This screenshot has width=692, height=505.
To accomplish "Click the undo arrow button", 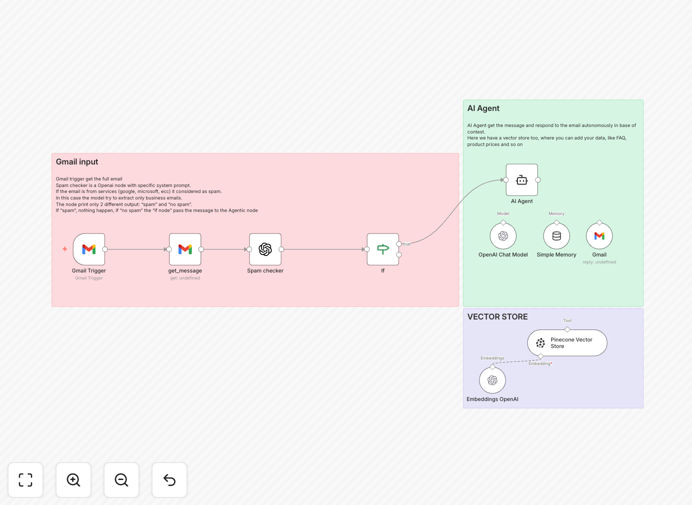I will coord(169,480).
